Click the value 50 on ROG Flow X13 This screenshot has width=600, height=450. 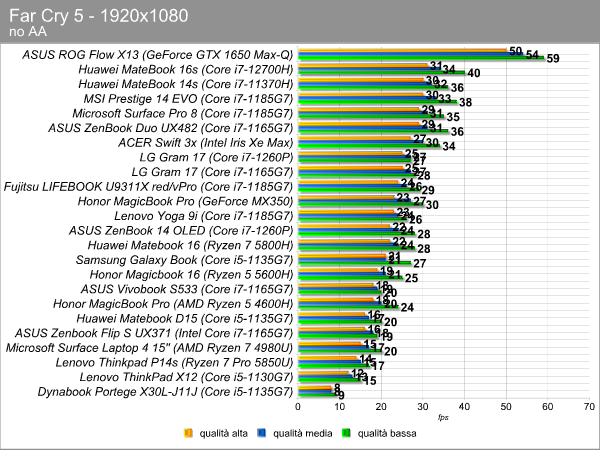(516, 51)
